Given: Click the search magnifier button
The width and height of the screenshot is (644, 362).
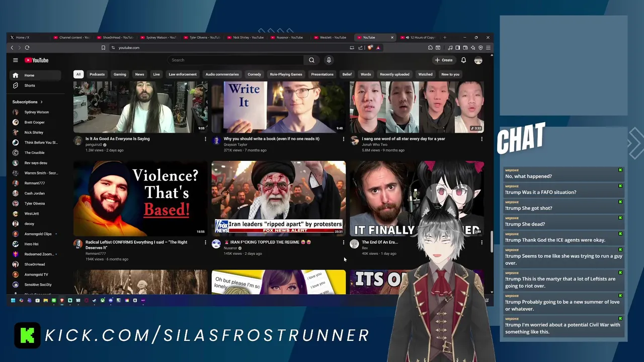Looking at the screenshot, I should 311,60.
